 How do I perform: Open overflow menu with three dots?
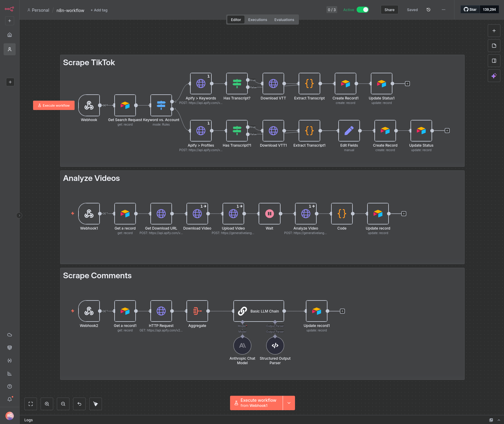point(443,10)
